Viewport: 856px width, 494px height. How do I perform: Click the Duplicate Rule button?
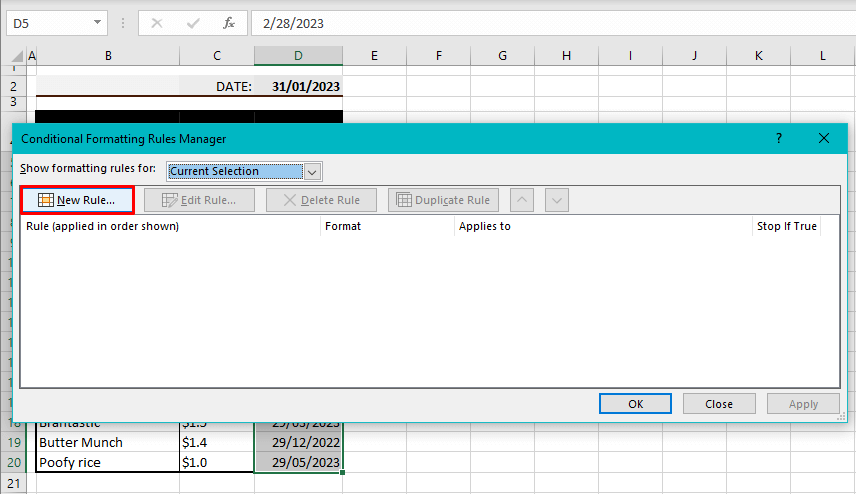point(443,200)
